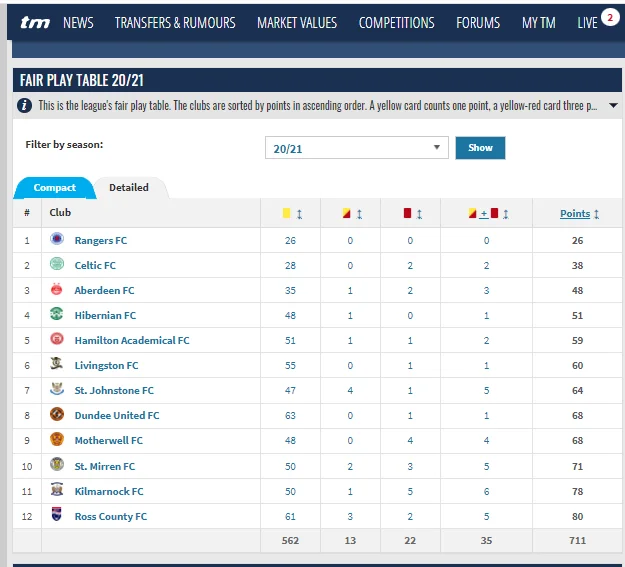This screenshot has width=625, height=567.
Task: Open Live menu with notification badge
Action: (x=590, y=22)
